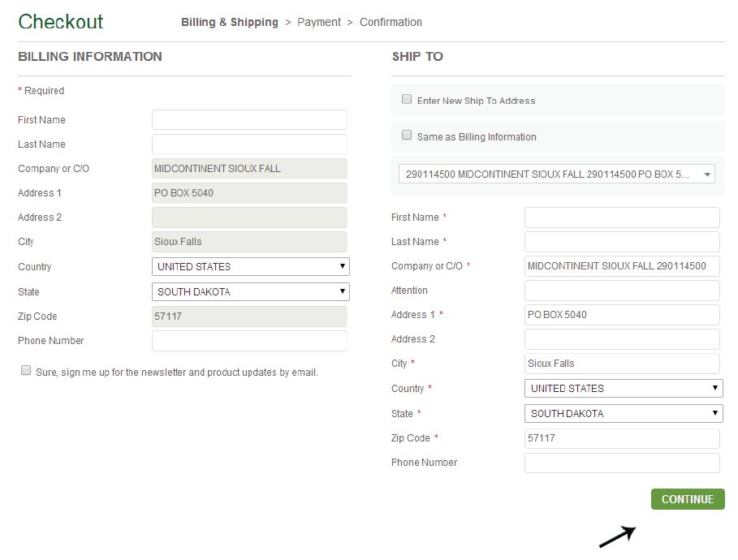Open the billing State dropdown
The image size is (738, 560).
[x=250, y=291]
